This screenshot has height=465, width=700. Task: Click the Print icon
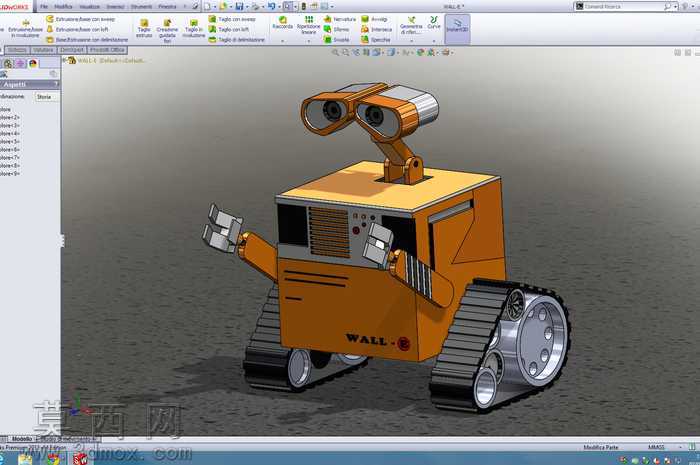point(255,7)
